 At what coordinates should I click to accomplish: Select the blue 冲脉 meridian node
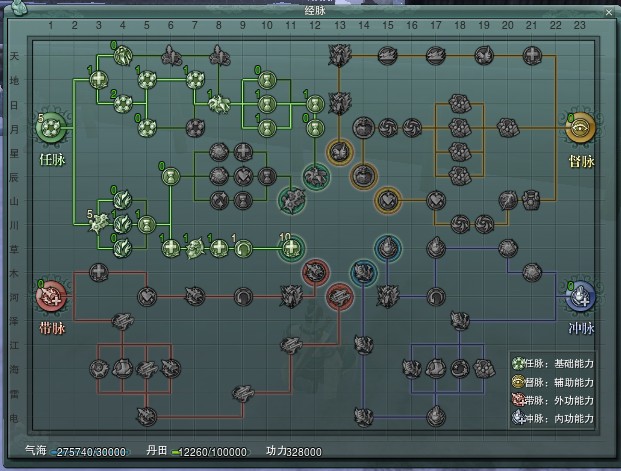[x=582, y=295]
